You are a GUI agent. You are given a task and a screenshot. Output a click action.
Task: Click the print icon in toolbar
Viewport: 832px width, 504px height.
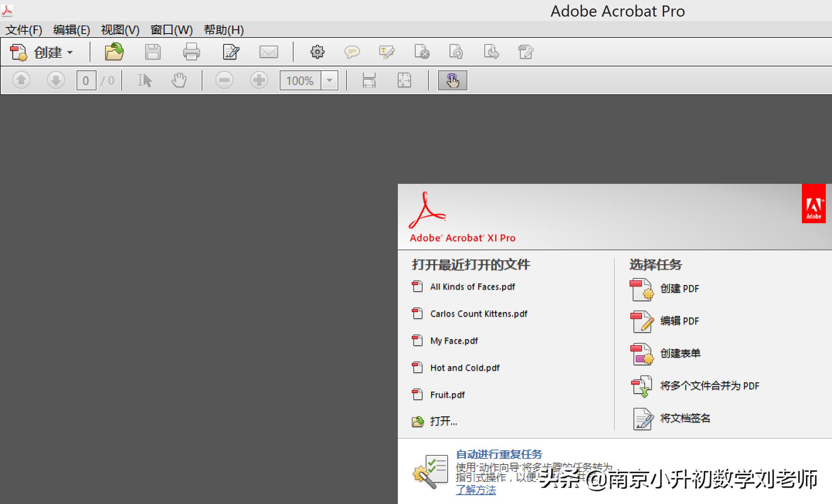[191, 52]
